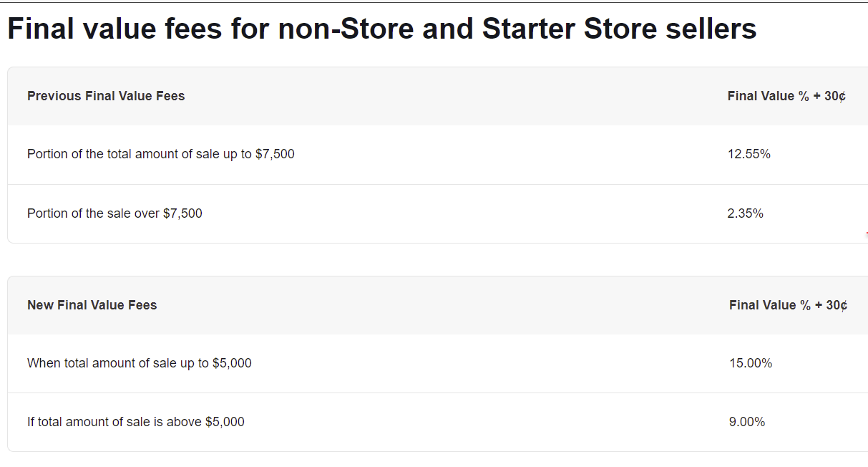Image resolution: width=868 pixels, height=467 pixels.
Task: Click the $5,000 amount in the "above" row
Action: (225, 422)
